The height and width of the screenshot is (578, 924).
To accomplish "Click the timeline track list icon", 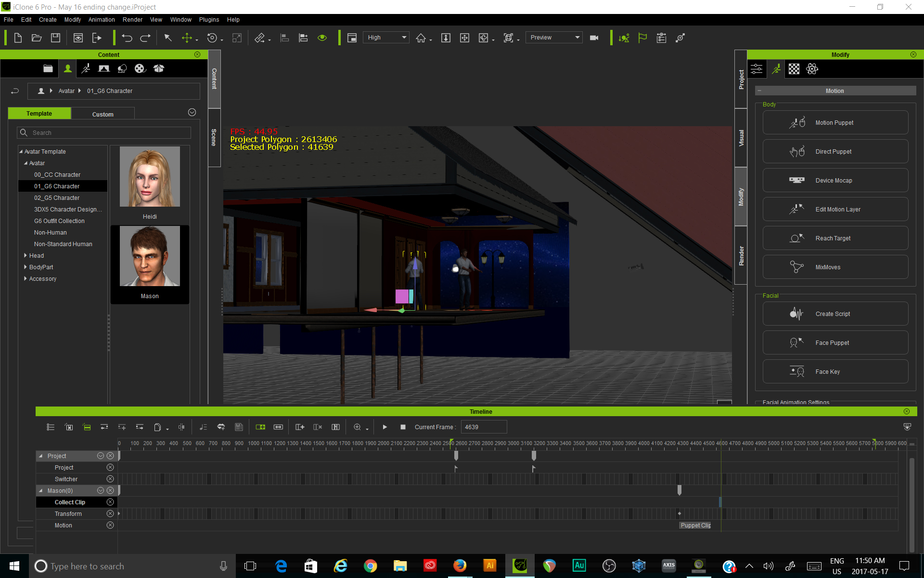I will click(51, 427).
